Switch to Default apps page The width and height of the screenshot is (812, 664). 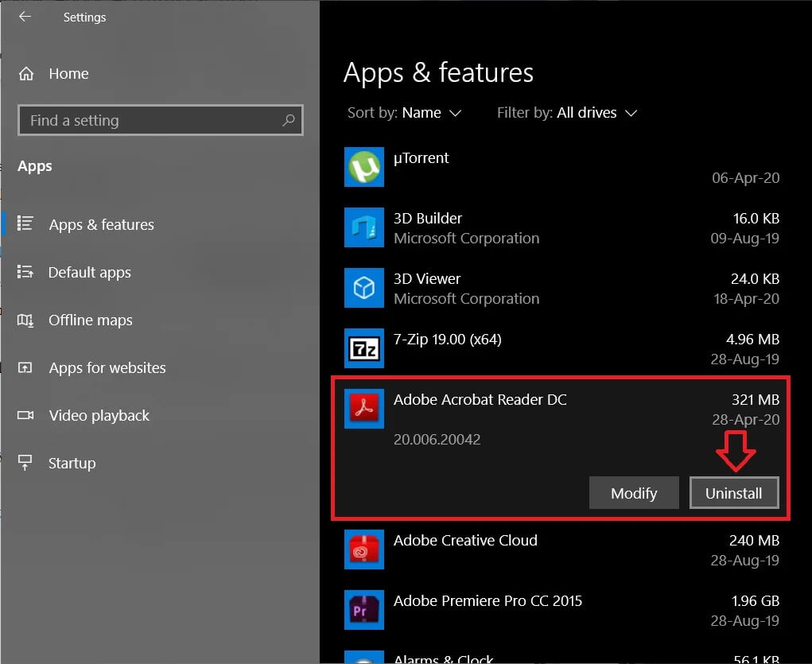tap(90, 273)
